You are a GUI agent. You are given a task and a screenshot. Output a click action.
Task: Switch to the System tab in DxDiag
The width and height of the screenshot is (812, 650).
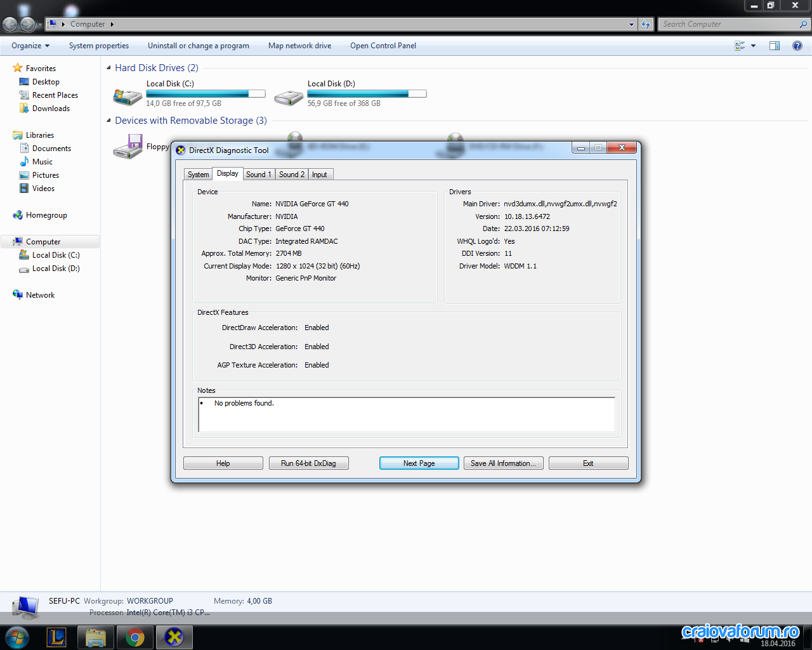tap(198, 175)
